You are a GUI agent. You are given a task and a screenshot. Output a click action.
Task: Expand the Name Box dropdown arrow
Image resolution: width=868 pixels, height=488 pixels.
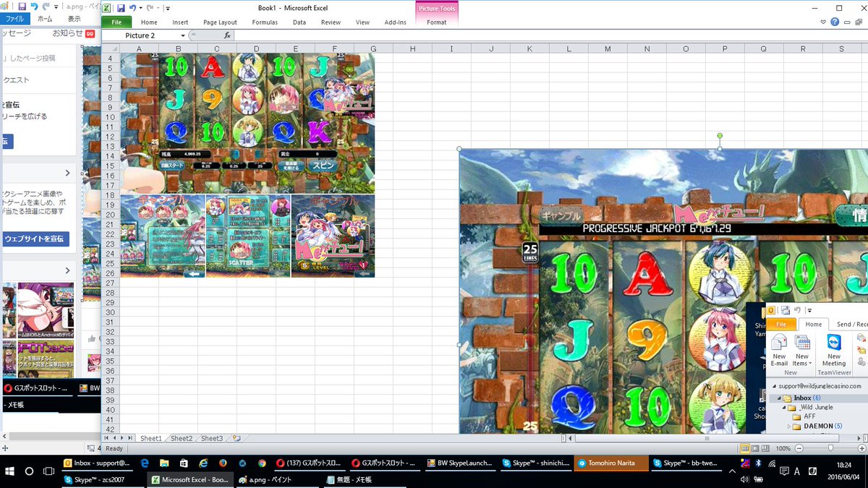coord(182,35)
